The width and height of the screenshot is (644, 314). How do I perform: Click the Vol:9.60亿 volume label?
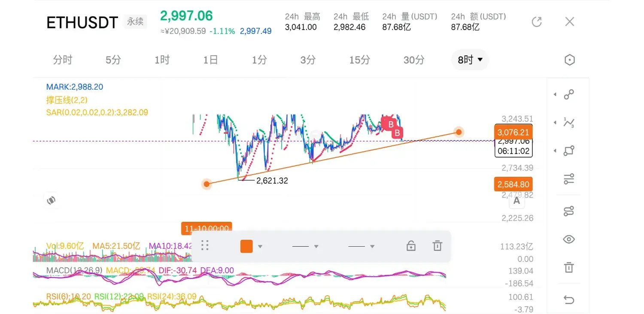coord(65,246)
